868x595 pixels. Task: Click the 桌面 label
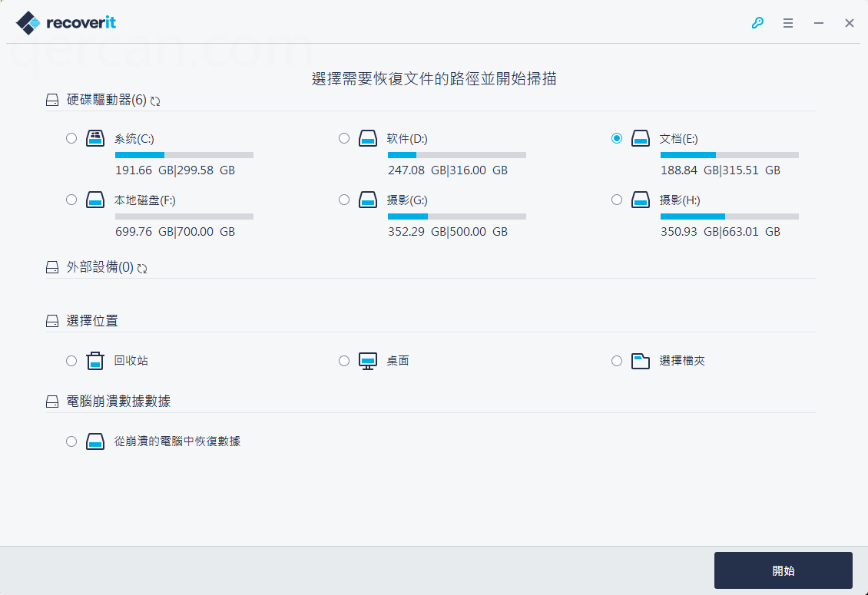tap(398, 361)
